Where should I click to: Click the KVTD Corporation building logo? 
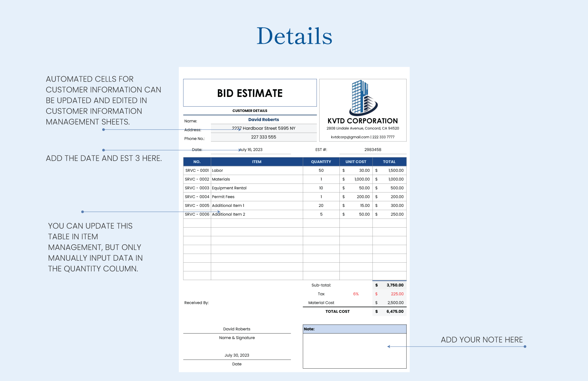(x=363, y=98)
